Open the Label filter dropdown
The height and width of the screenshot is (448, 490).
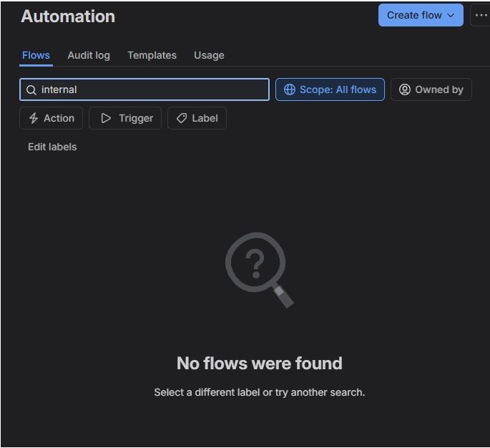197,118
